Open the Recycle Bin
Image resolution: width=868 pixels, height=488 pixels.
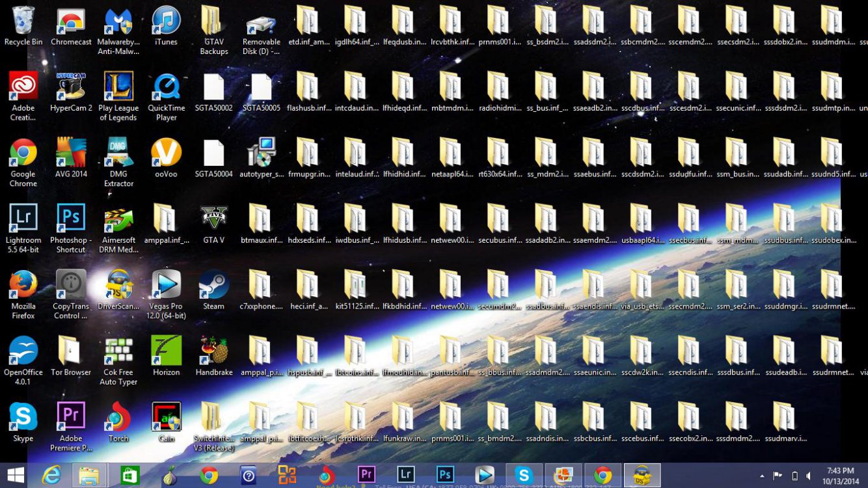coord(23,21)
